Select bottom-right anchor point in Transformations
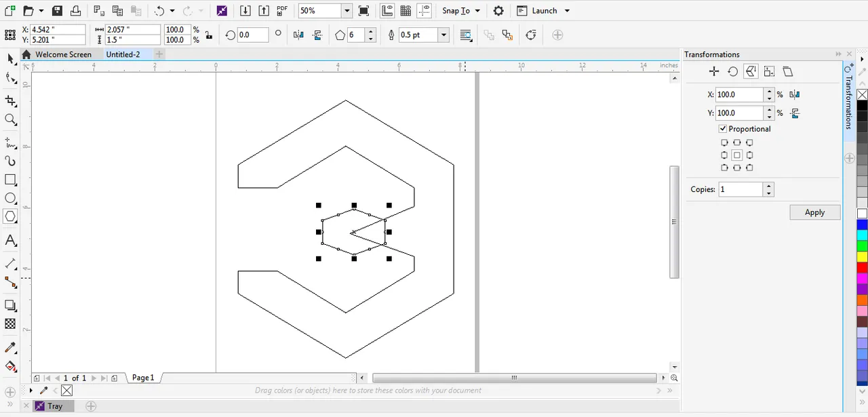This screenshot has height=417, width=868. [749, 167]
